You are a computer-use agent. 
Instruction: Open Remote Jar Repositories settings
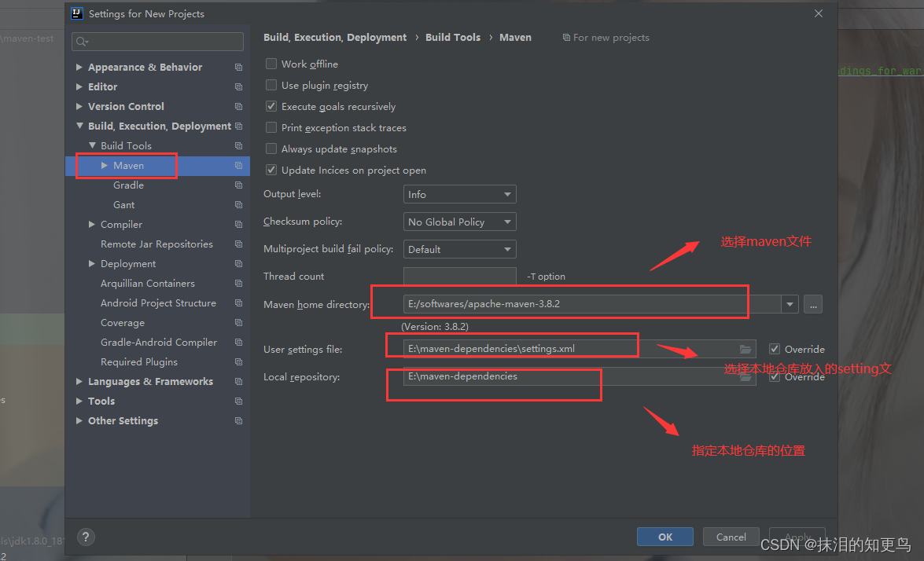click(x=156, y=244)
